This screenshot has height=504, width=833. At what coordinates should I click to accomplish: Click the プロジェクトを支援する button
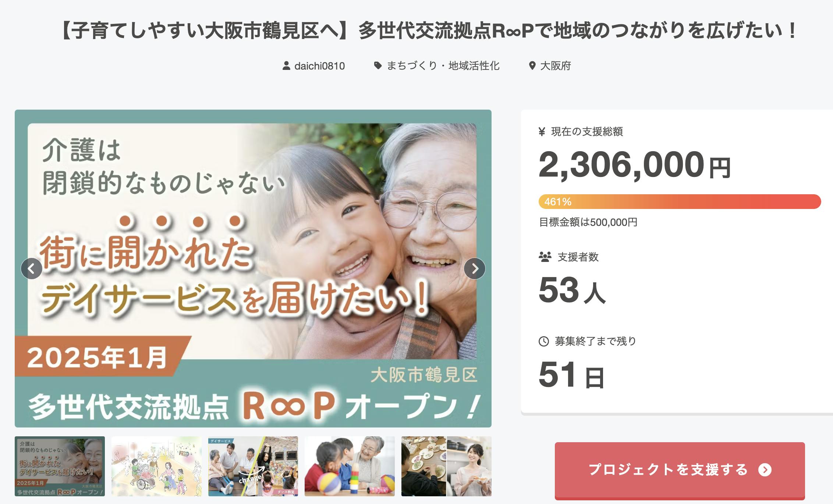[680, 471]
